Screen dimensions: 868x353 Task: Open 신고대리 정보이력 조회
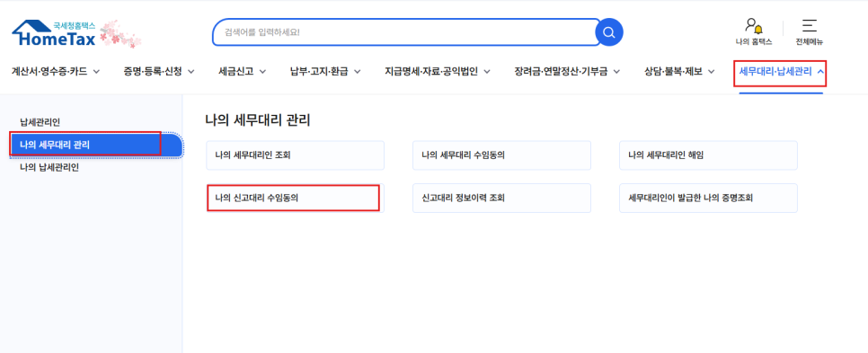pyautogui.click(x=501, y=199)
